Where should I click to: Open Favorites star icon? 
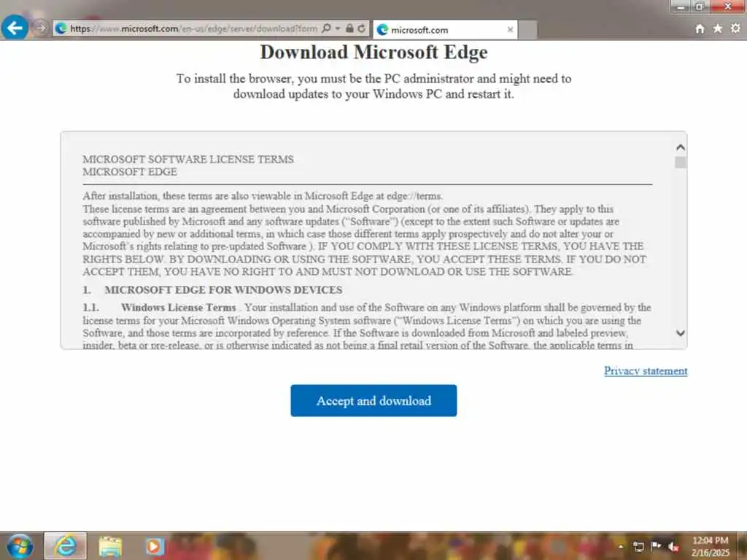point(718,28)
